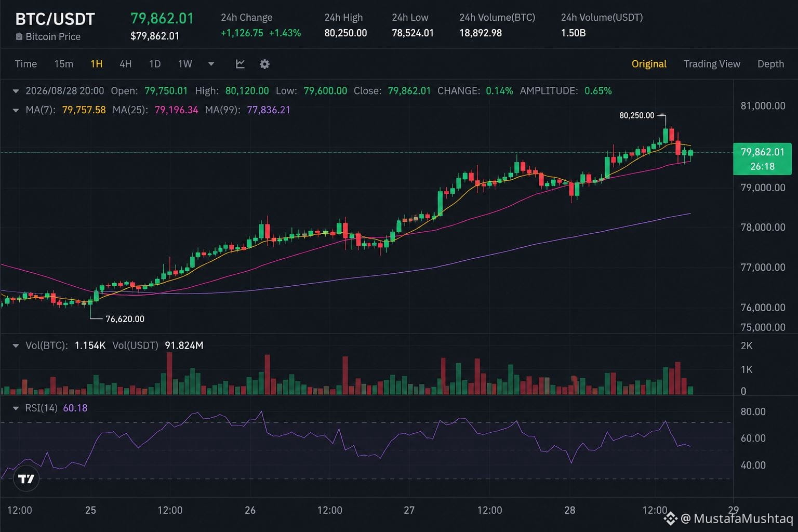The height and width of the screenshot is (532, 798).
Task: Click the candle date 2026/08/28 20:00
Action: point(64,91)
